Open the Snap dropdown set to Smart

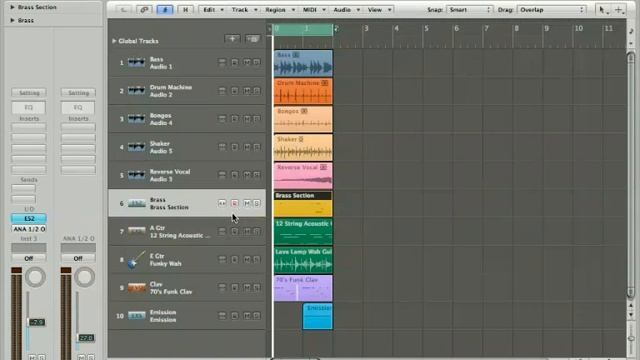tap(469, 9)
